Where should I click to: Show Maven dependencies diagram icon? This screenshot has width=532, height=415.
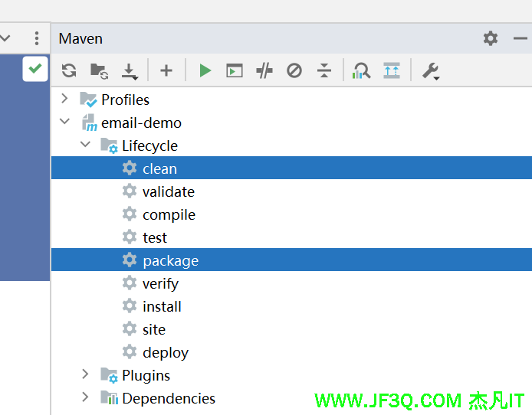361,71
